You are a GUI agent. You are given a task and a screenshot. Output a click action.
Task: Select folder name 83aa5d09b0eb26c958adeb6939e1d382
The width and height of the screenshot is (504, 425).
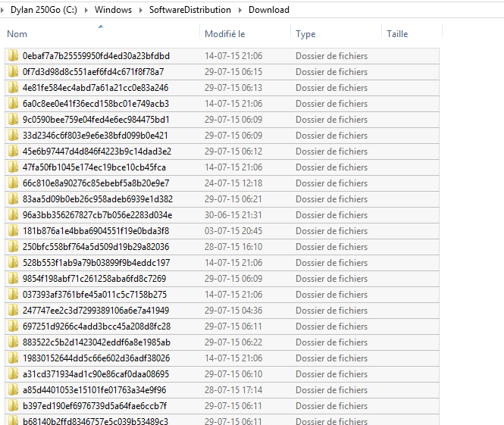pyautogui.click(x=98, y=198)
